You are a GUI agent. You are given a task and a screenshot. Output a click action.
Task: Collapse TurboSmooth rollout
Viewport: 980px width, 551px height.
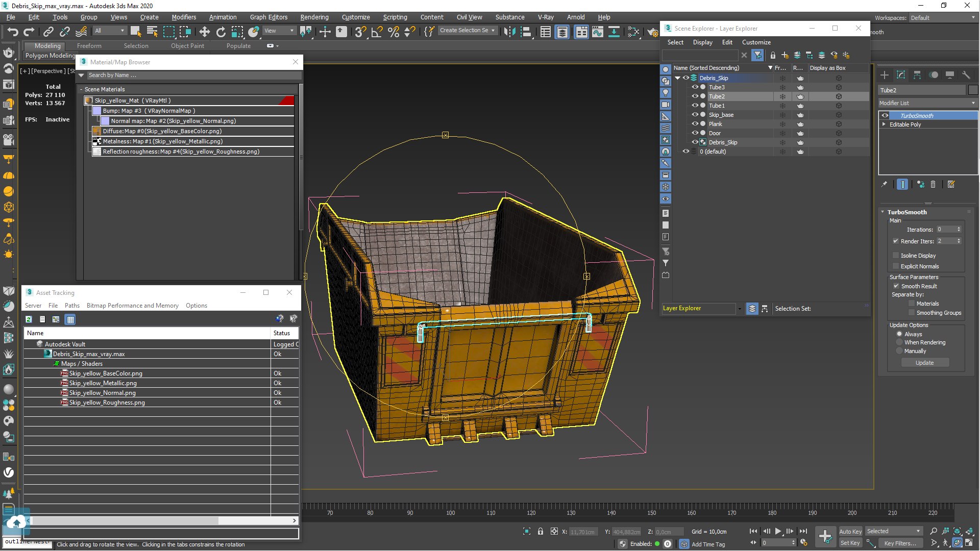coord(883,212)
